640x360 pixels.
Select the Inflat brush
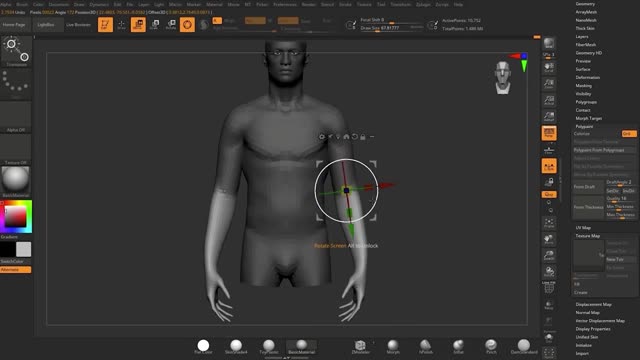click(458, 347)
